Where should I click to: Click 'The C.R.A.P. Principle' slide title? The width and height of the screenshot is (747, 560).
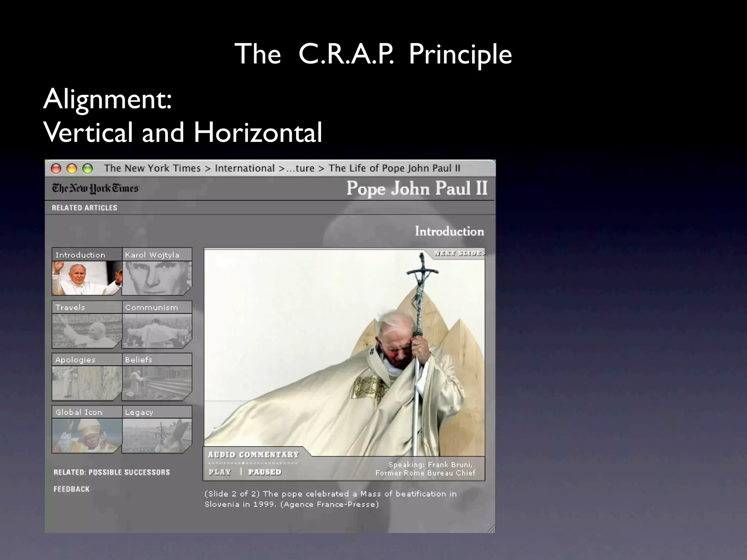pos(373,54)
